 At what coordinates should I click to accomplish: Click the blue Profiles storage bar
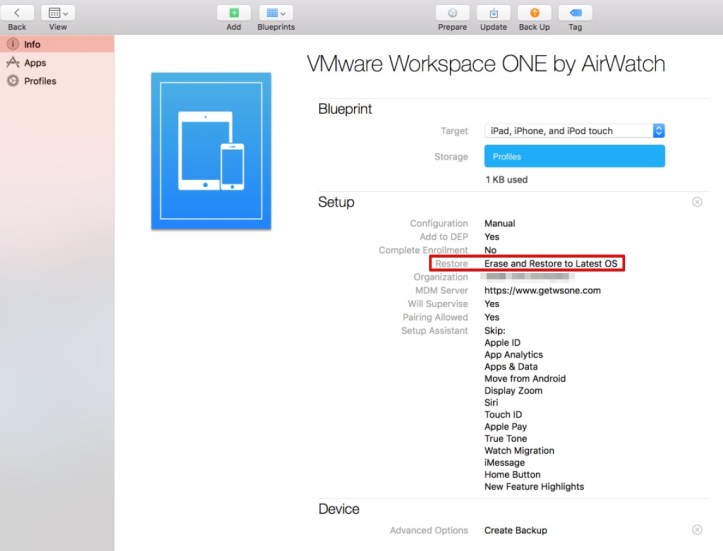(x=575, y=156)
